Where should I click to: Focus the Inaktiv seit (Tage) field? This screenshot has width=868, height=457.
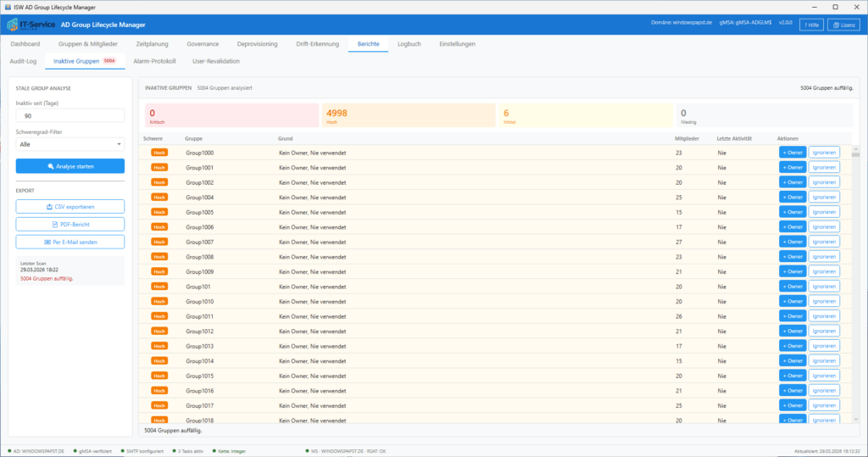point(70,116)
